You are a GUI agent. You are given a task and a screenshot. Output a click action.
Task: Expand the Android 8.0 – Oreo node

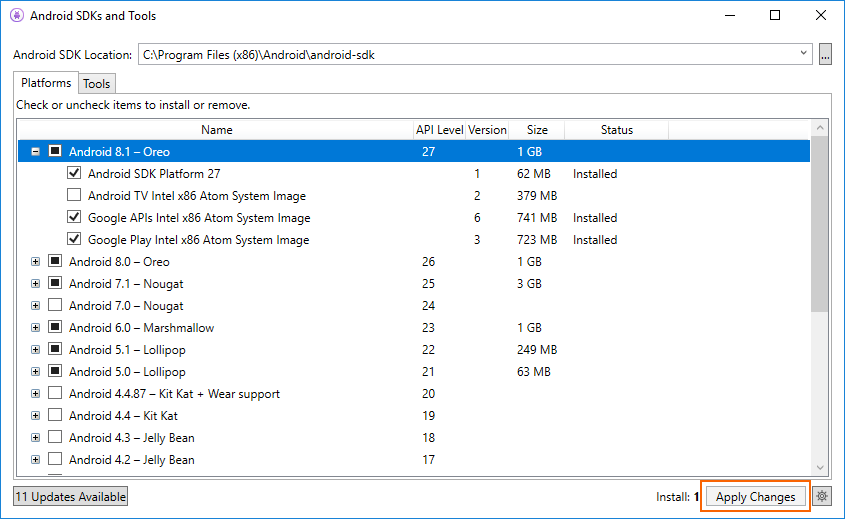pos(36,262)
